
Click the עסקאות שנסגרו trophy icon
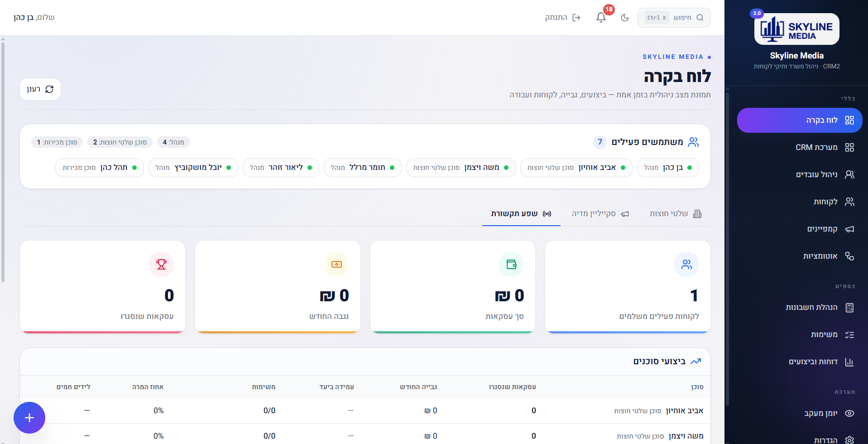[161, 265]
